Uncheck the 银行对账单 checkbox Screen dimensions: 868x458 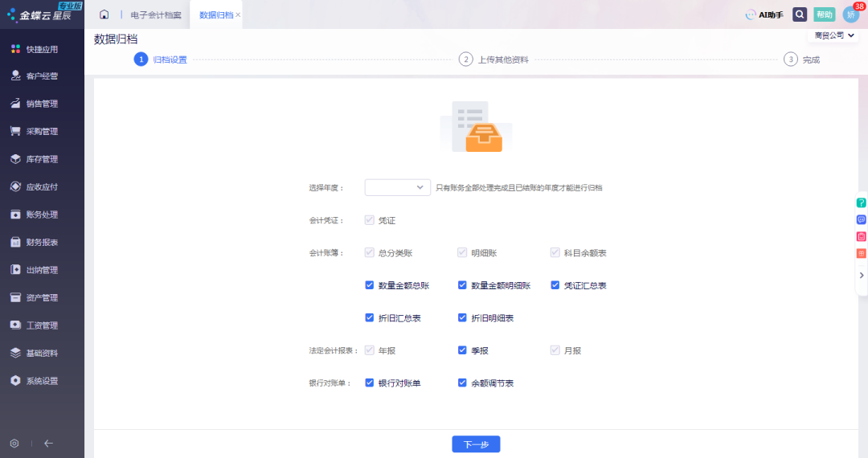click(370, 383)
